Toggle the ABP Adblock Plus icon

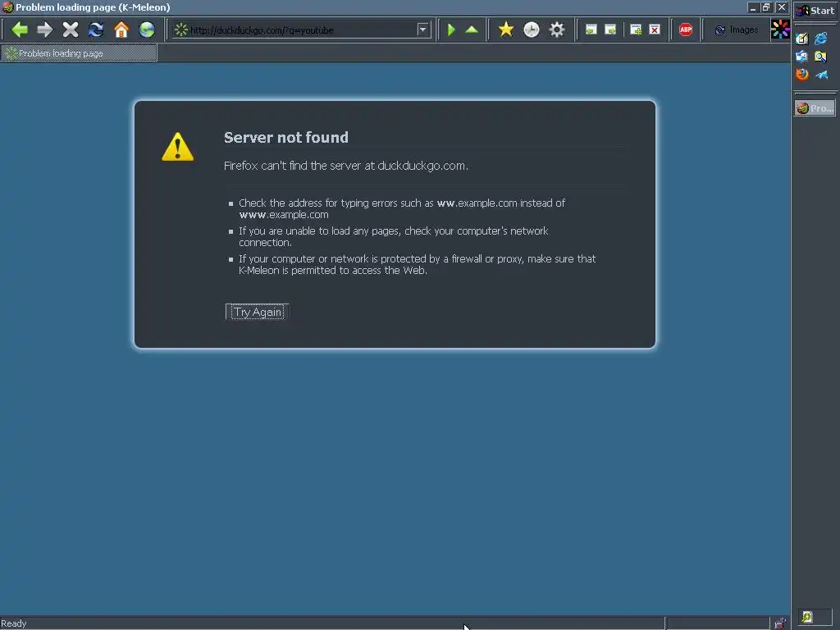pyautogui.click(x=686, y=30)
